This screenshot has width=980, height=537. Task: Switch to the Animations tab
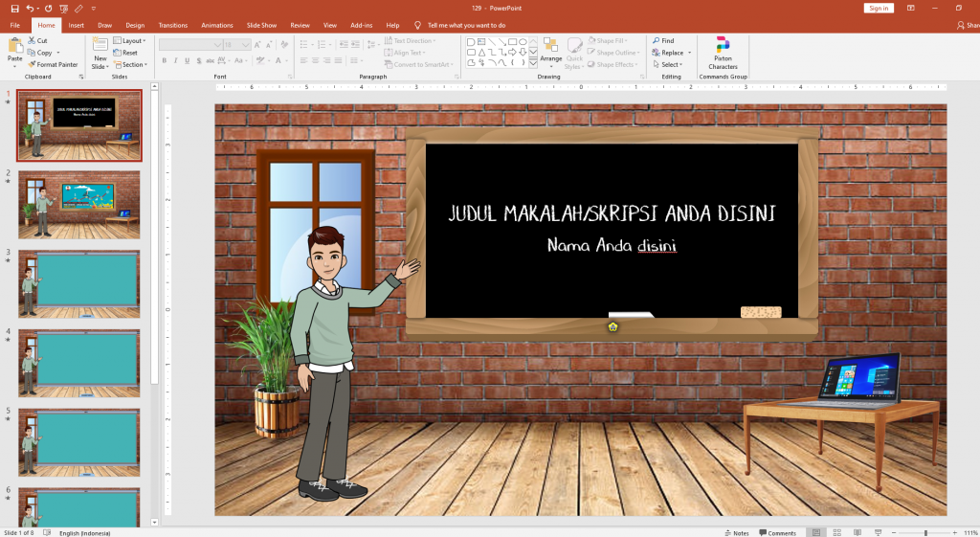pyautogui.click(x=217, y=25)
